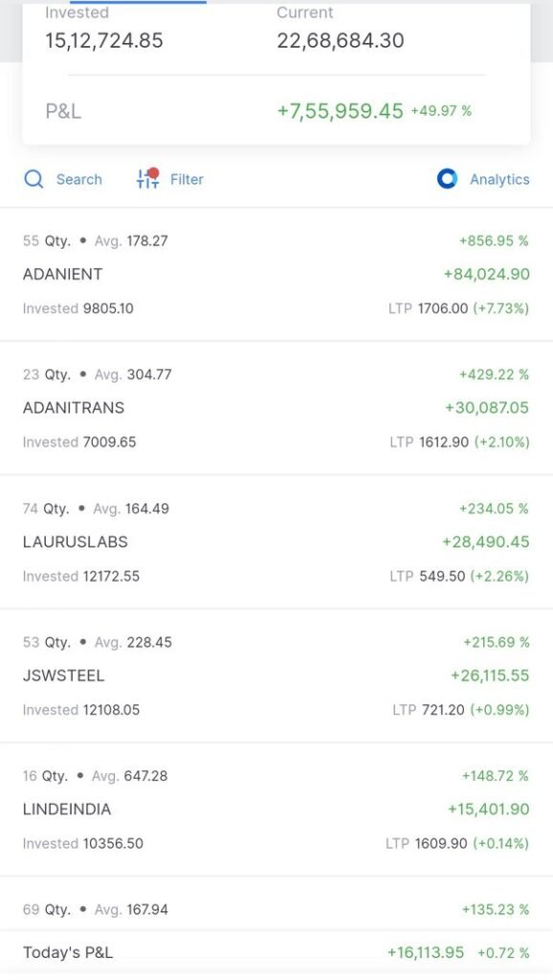553x980 pixels.
Task: Tap the Search magnifier icon
Action: pos(33,179)
